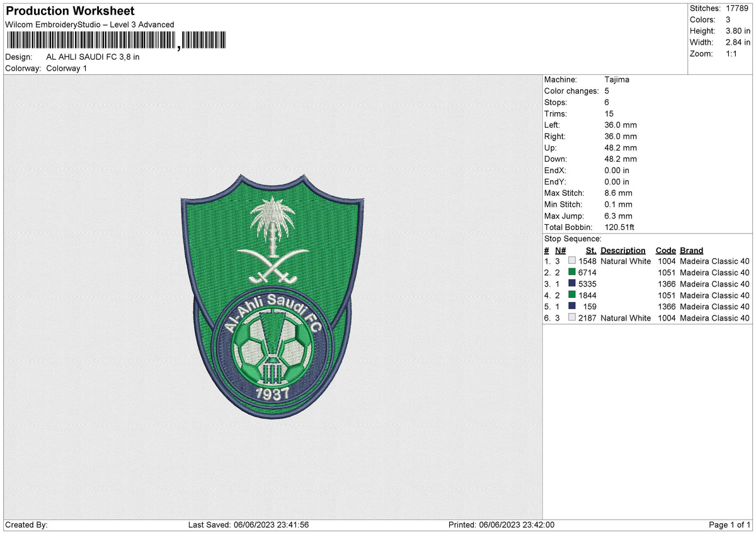The width and height of the screenshot is (756, 534).
Task: Click Total Bobbin value '120.51ft'
Action: pyautogui.click(x=621, y=227)
